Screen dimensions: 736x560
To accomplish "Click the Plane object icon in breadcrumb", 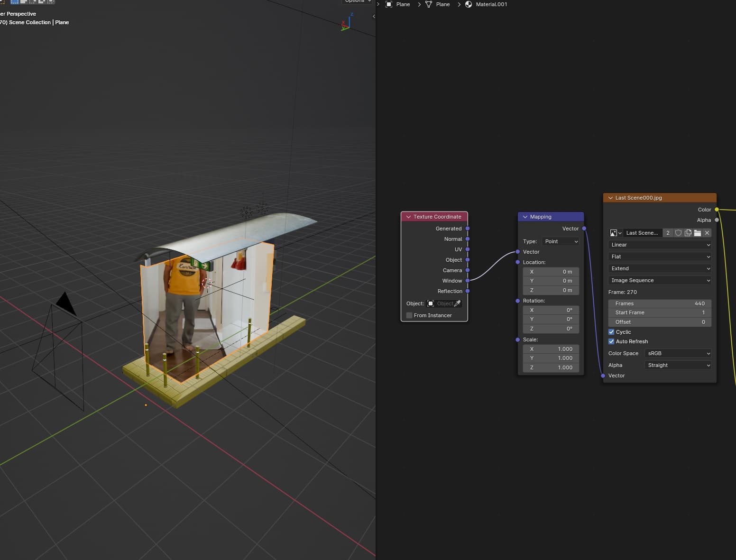I will point(389,4).
